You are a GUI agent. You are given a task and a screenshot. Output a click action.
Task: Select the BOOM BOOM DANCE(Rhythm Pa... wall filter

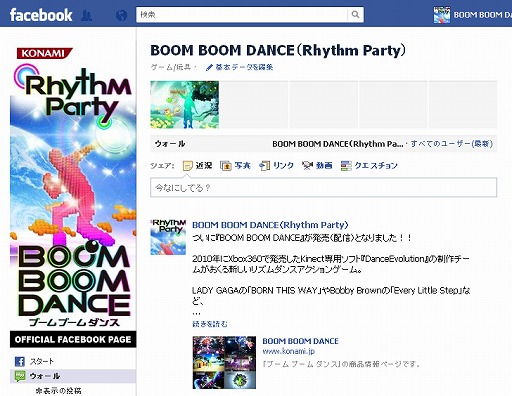point(337,144)
